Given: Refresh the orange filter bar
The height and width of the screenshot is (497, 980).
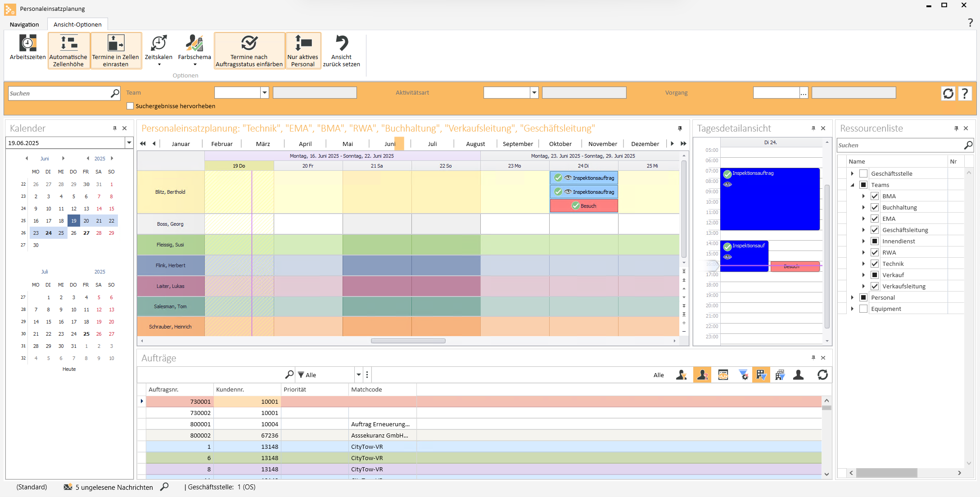Looking at the screenshot, I should click(948, 93).
